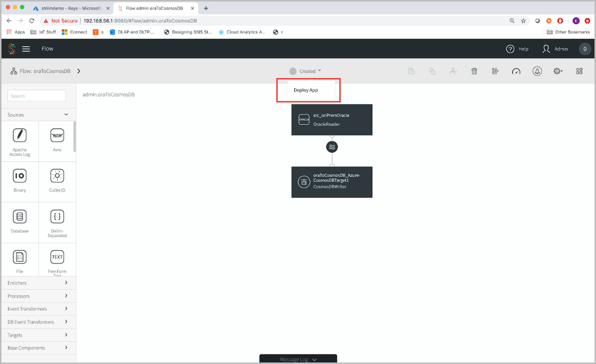596x364 pixels.
Task: Switch to the striimdemo Keys browser tab
Action: tap(71, 8)
